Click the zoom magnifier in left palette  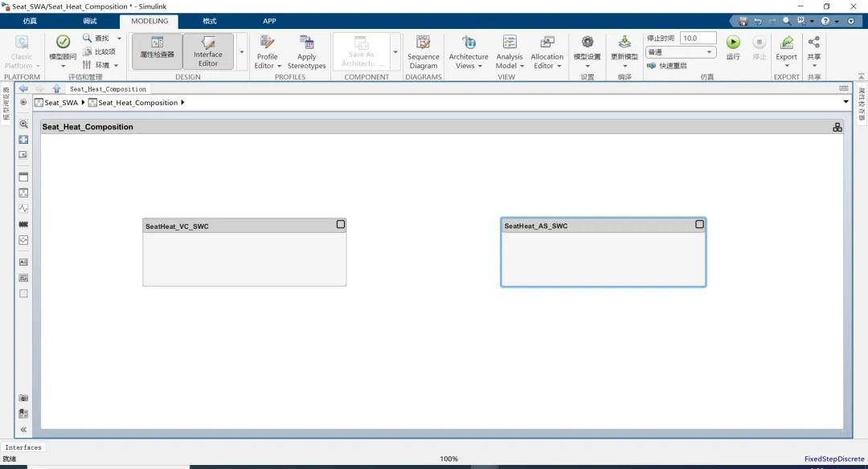point(23,124)
